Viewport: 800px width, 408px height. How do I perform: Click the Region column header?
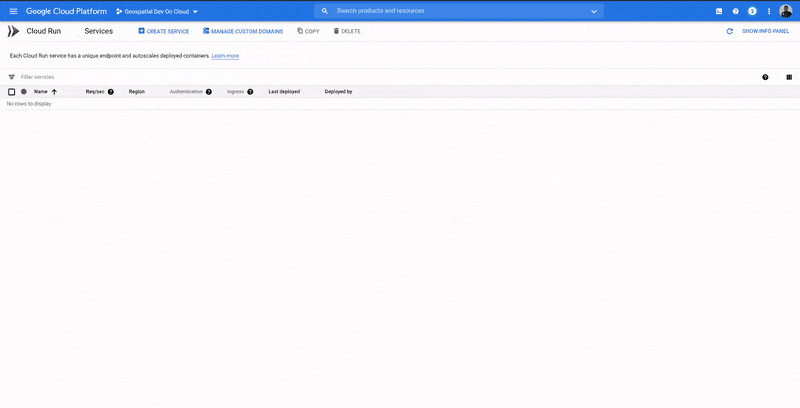[137, 92]
